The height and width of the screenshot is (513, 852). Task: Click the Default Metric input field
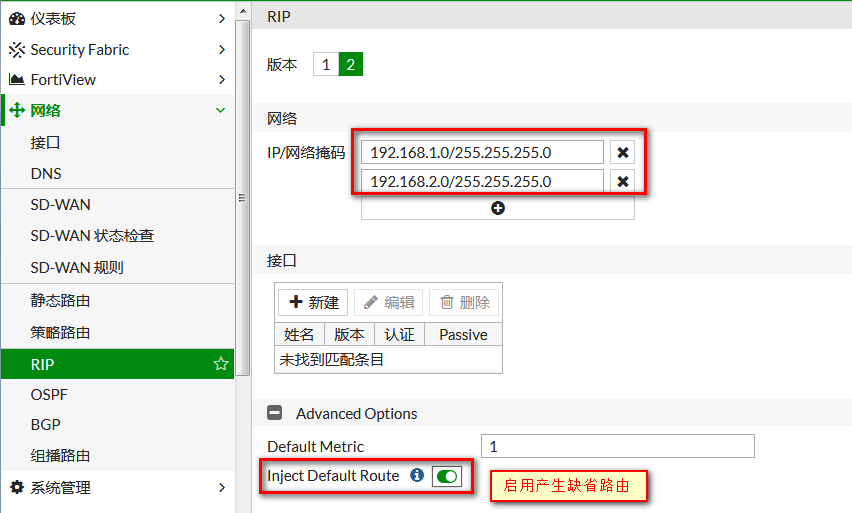617,446
